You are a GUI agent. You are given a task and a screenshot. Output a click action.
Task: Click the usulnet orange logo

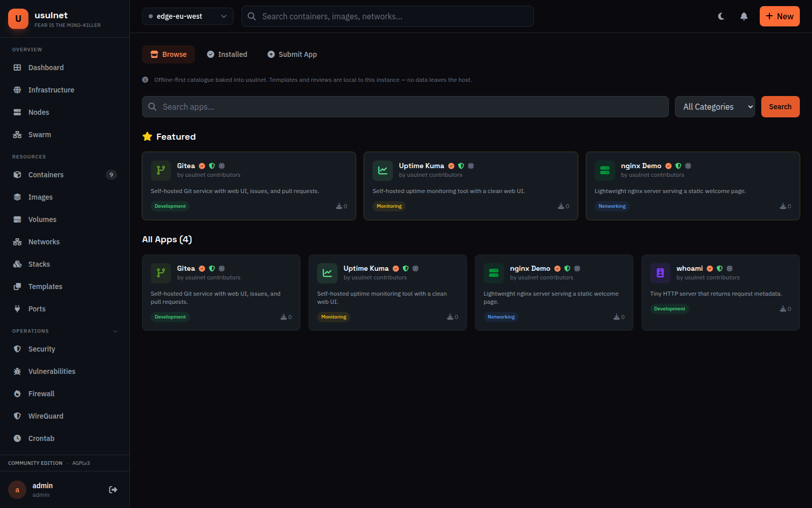18,19
